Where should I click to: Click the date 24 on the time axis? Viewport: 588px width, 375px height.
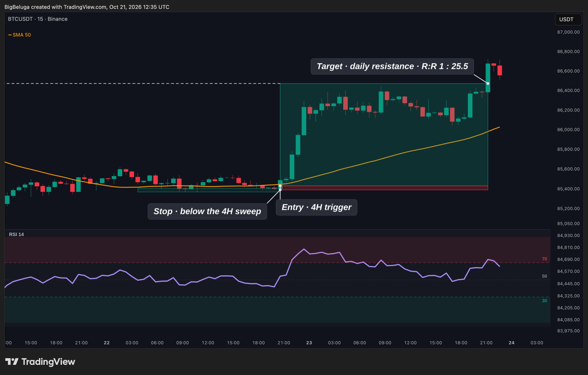coord(512,343)
